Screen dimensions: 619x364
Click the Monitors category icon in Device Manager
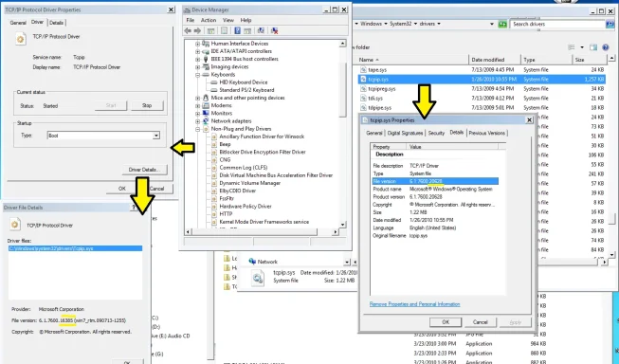206,114
